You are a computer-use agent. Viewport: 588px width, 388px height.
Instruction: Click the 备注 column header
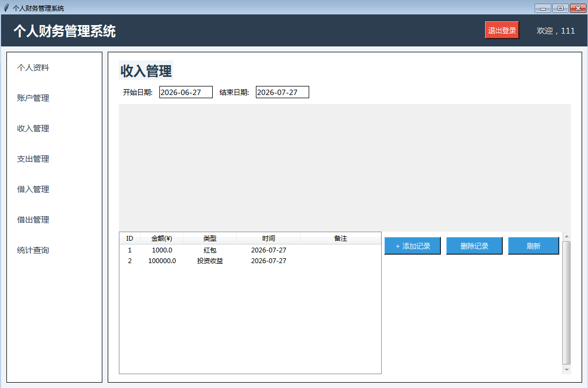[x=341, y=238]
